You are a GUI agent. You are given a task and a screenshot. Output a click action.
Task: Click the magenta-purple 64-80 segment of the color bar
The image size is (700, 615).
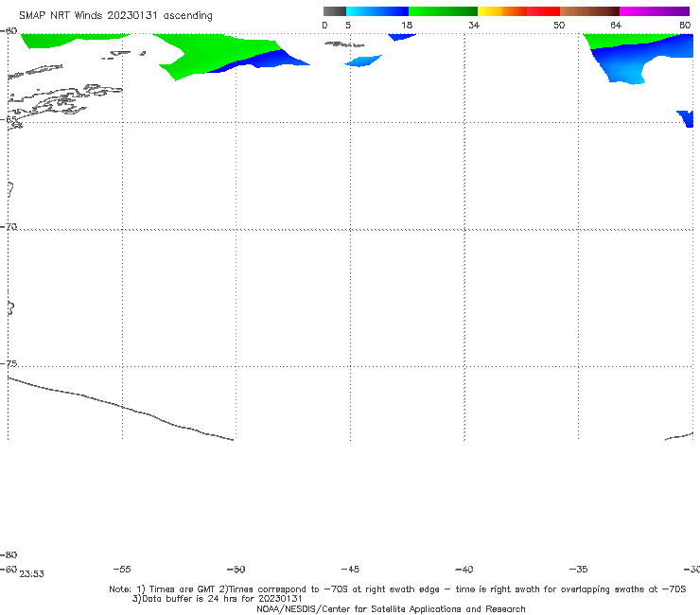point(655,11)
